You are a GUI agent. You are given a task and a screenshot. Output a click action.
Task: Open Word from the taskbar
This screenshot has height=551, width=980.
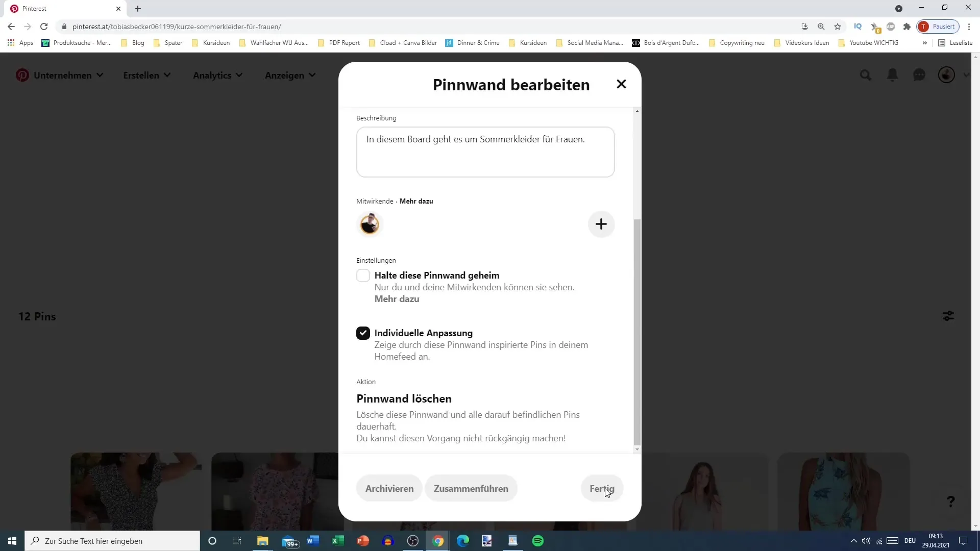pos(312,541)
